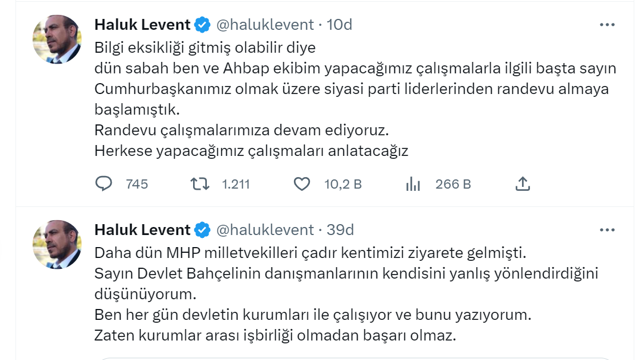Share the first tweet via share icon
644x360 pixels.
click(x=523, y=183)
